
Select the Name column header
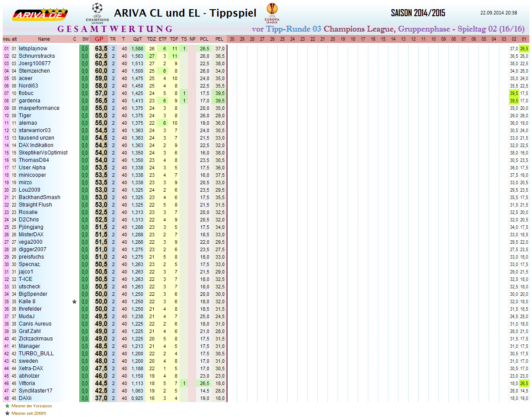click(44, 39)
